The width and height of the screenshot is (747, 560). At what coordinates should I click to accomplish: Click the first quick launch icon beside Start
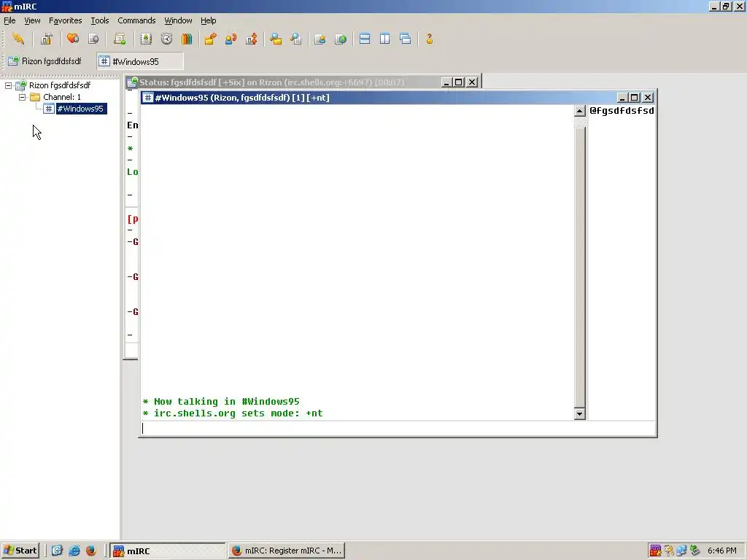point(57,551)
